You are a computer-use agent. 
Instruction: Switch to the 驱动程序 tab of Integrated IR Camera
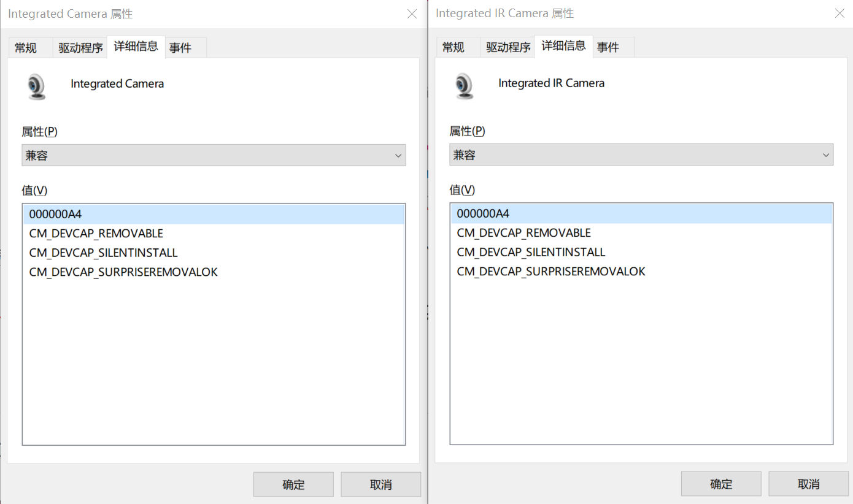point(508,46)
